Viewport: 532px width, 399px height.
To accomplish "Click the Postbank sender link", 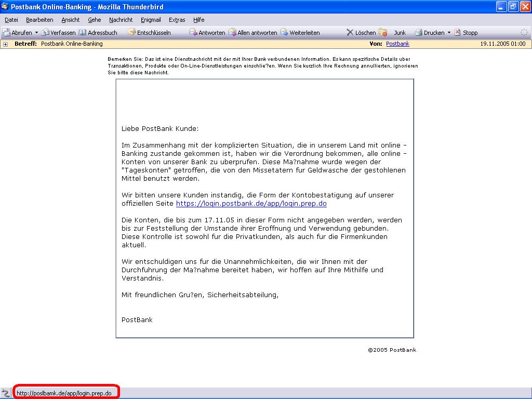I will point(397,44).
